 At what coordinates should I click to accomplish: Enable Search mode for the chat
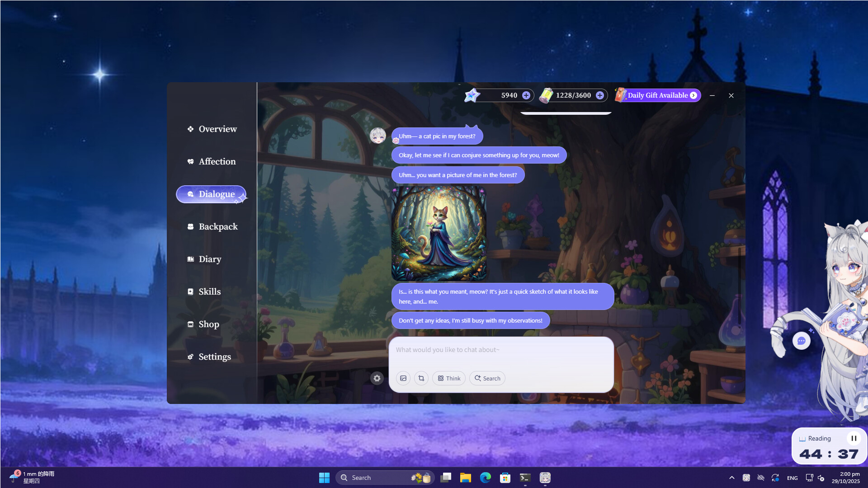click(487, 378)
